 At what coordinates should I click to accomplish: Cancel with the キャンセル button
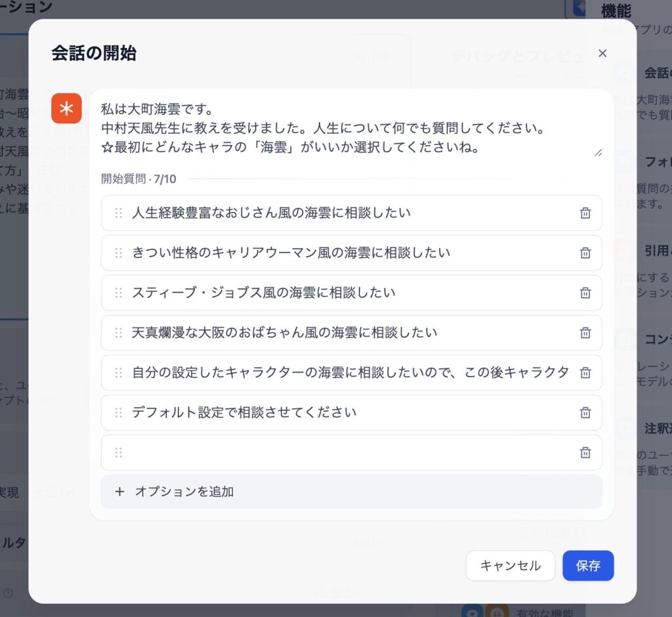pos(511,566)
